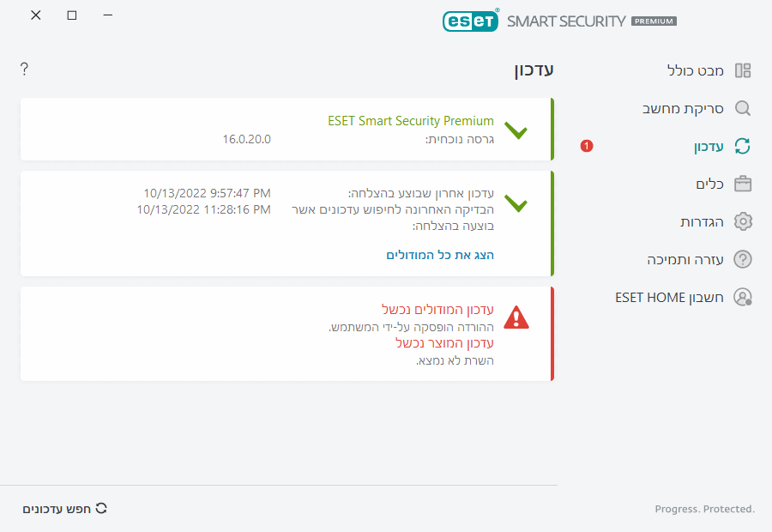Viewport: 772px width, 532px height.
Task: Click the Setup (הגדרות) gear icon
Action: [x=743, y=221]
